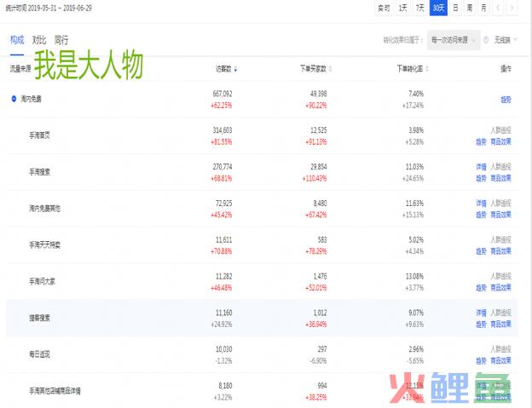Image resolution: width=532 pixels, height=408 pixels.
Task: Open 人群透视 in the 手淘首页 row
Action: coord(500,130)
